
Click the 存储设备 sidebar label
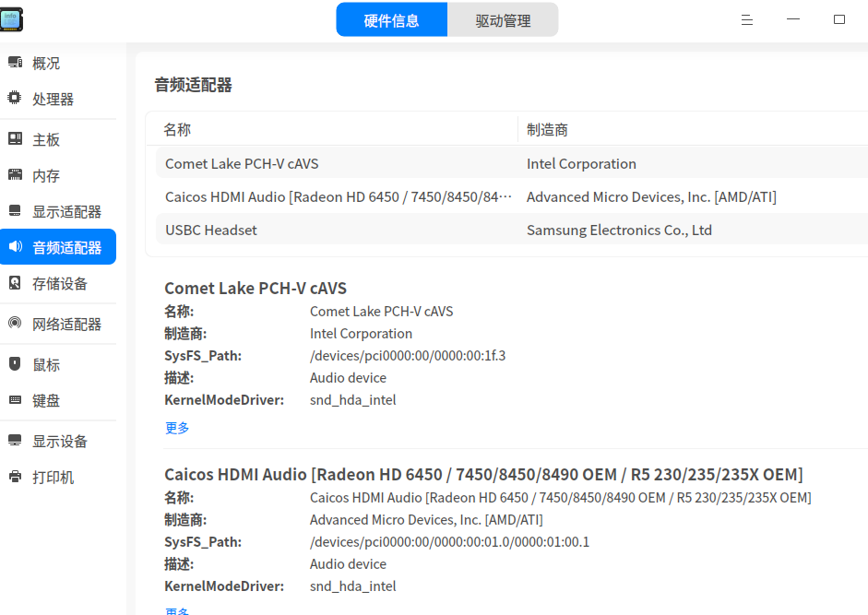pyautogui.click(x=60, y=283)
